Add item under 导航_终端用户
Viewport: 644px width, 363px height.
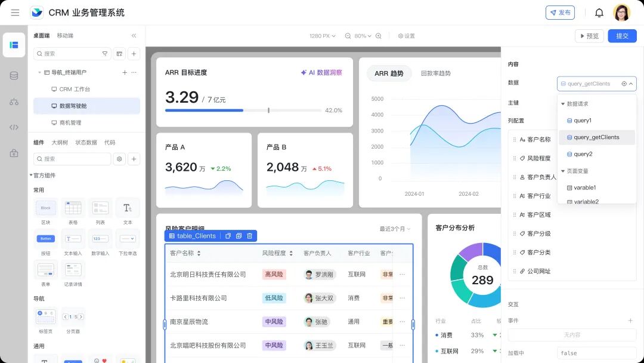click(x=125, y=72)
